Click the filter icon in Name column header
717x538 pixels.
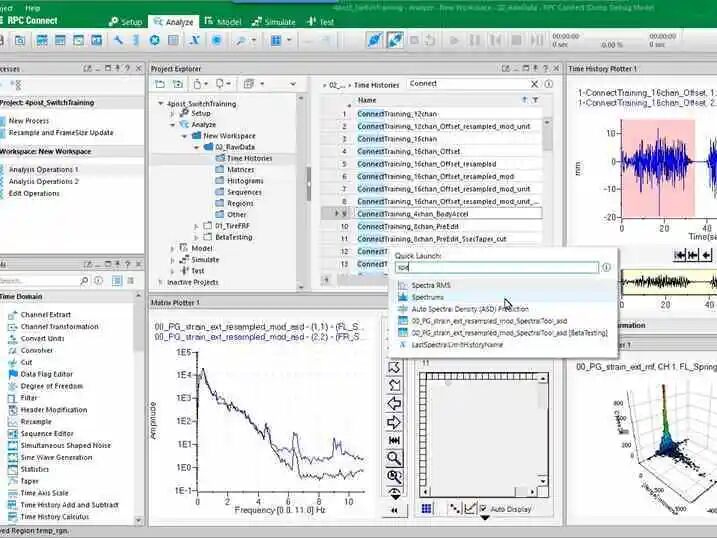pos(535,100)
